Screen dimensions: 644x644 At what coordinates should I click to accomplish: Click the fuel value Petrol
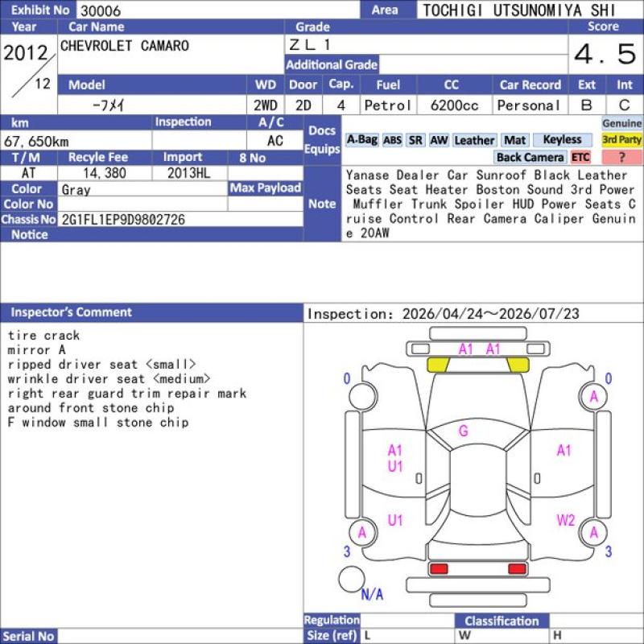pos(388,105)
